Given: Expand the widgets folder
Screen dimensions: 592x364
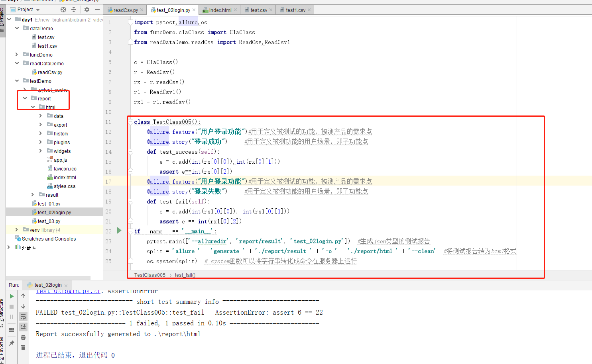Looking at the screenshot, I should pos(40,151).
